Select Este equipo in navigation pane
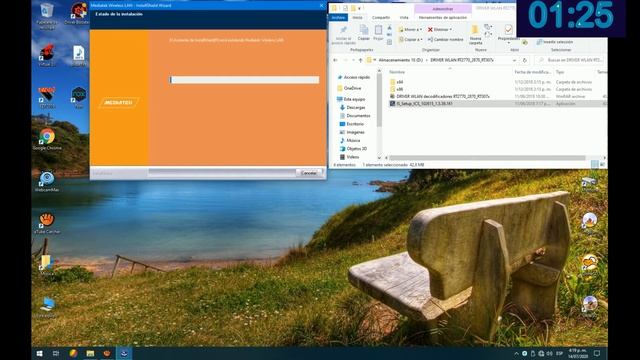 pos(354,99)
